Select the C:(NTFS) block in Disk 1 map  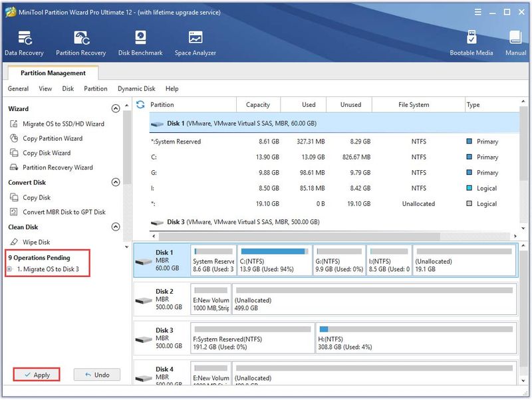[275, 260]
